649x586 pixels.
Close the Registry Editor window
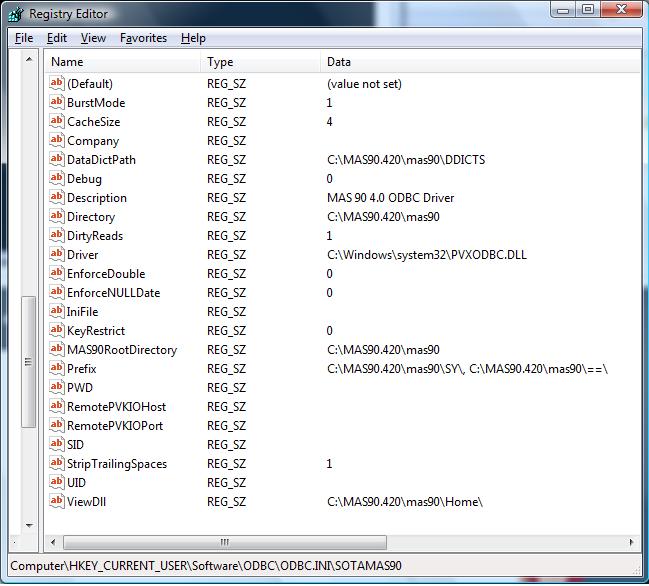point(621,10)
